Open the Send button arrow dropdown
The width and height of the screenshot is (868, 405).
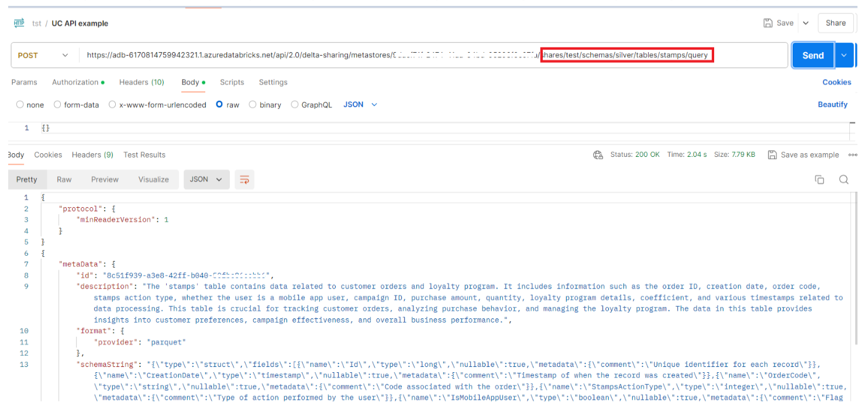pyautogui.click(x=843, y=55)
